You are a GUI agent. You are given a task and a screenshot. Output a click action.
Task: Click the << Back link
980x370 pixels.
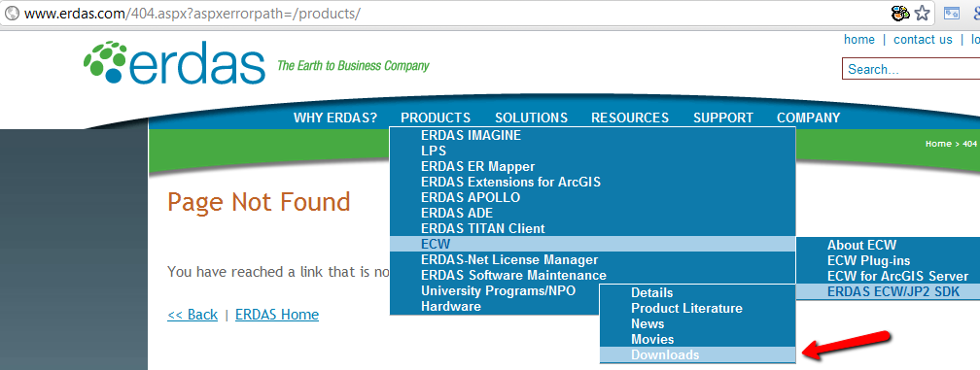point(192,315)
